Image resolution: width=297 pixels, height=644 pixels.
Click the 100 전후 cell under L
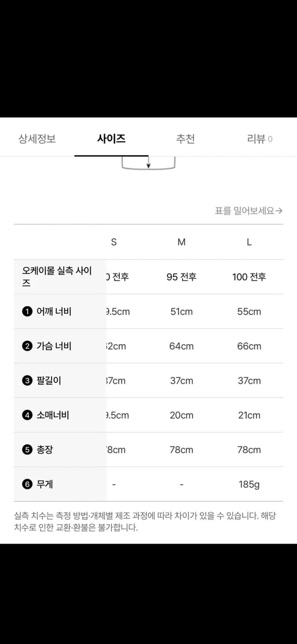[x=249, y=277]
